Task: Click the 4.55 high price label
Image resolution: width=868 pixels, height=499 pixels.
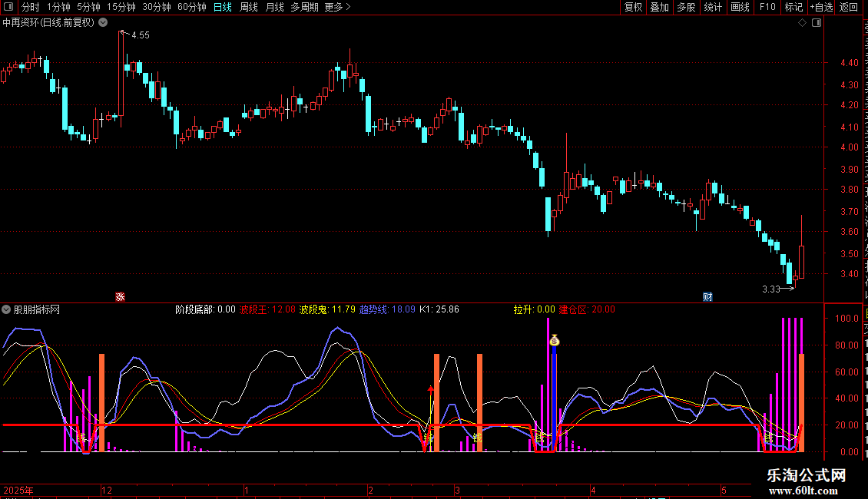Action: (x=141, y=35)
